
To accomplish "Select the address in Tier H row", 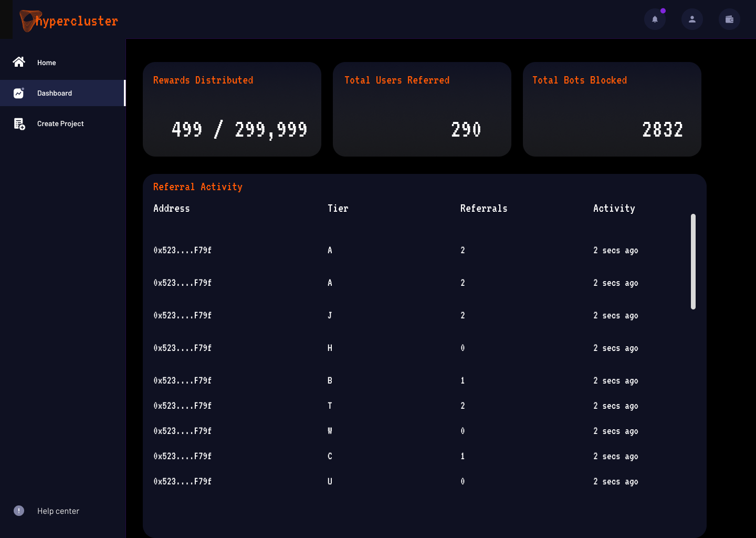I will click(x=182, y=348).
